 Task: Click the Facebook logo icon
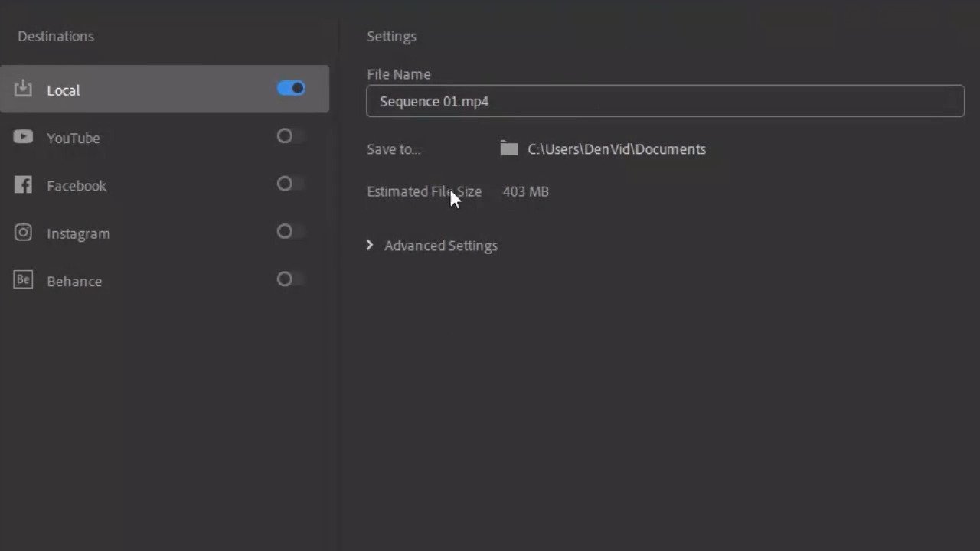23,185
